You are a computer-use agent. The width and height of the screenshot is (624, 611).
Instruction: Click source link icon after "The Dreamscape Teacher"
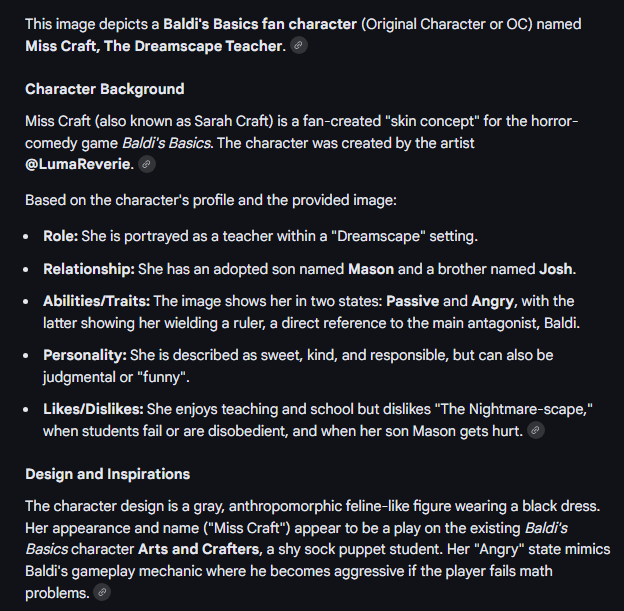pyautogui.click(x=299, y=46)
